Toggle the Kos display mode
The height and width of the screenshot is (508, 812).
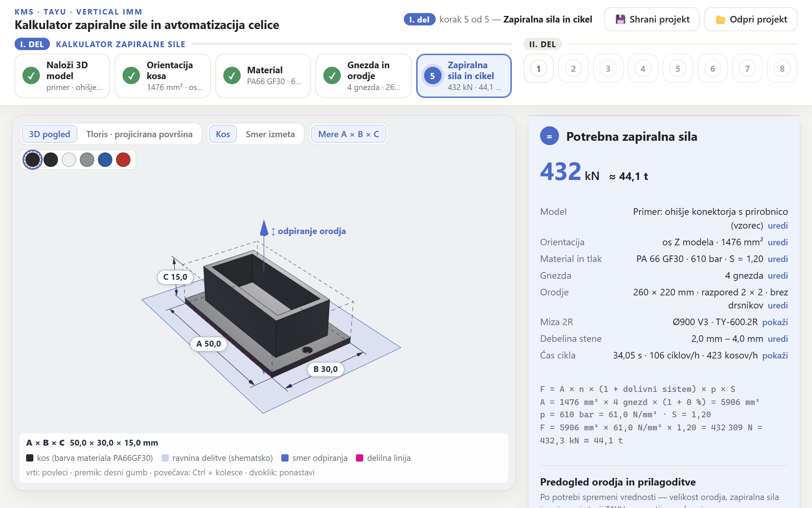(223, 134)
